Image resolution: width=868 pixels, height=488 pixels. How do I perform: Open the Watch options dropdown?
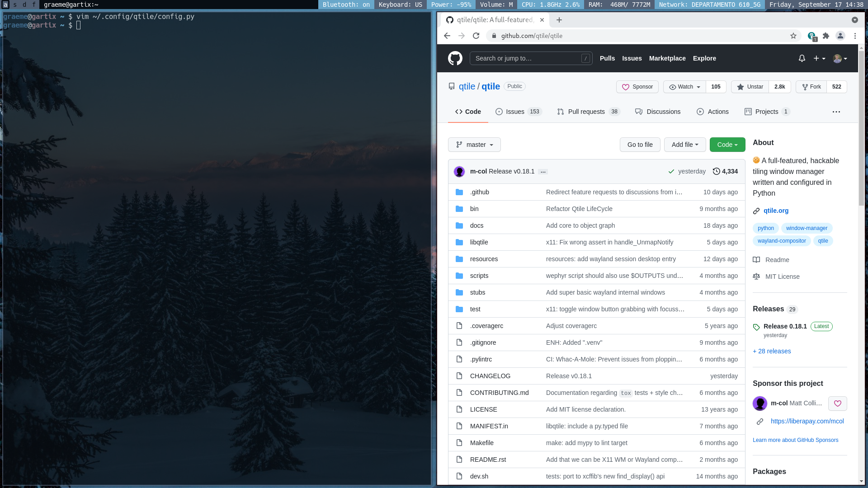coord(684,87)
